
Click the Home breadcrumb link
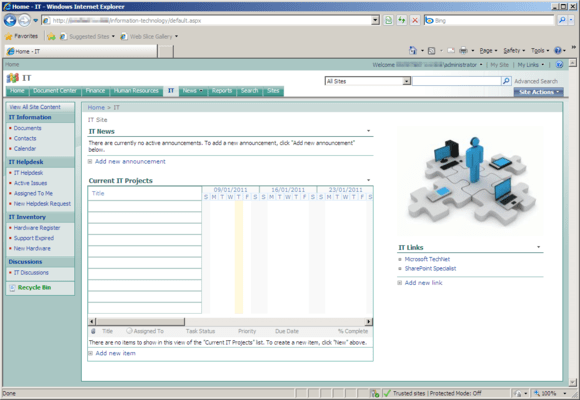pos(96,107)
